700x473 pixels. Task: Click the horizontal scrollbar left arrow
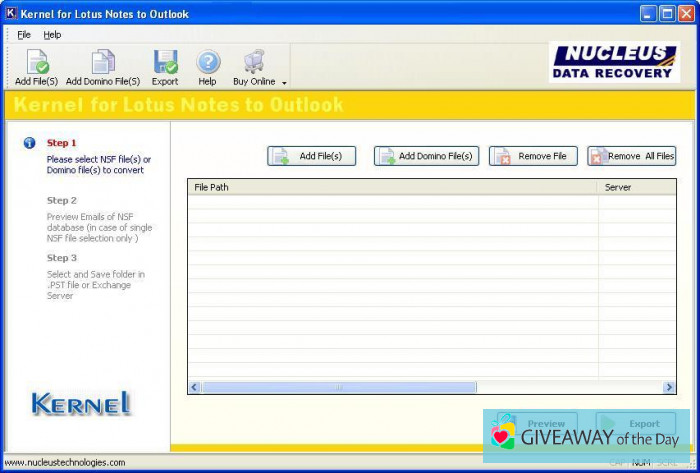[x=195, y=387]
